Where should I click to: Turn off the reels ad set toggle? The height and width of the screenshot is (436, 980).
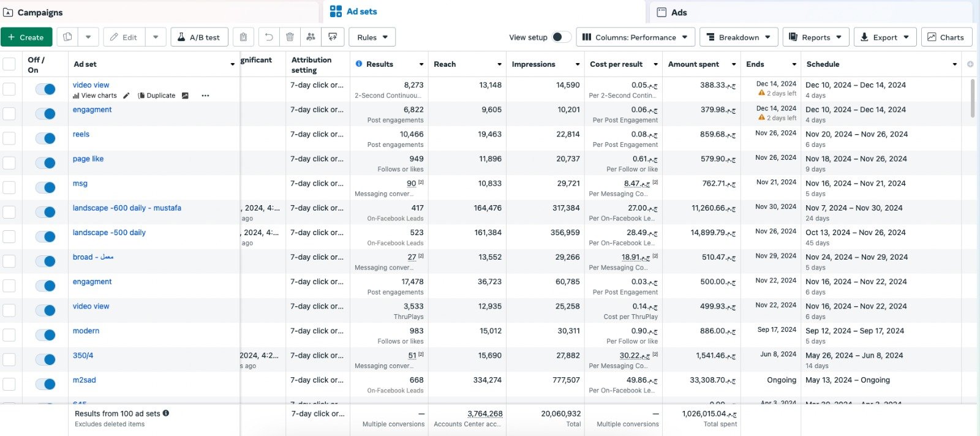click(x=45, y=138)
